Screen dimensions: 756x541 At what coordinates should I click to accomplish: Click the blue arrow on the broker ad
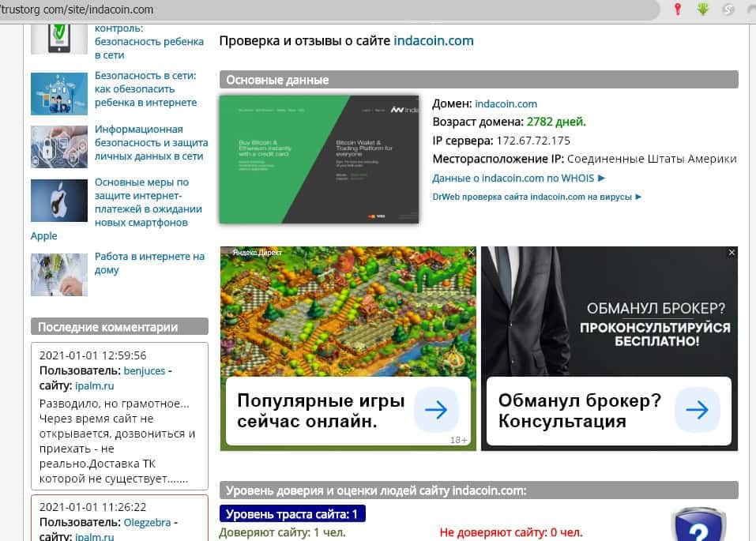(696, 410)
